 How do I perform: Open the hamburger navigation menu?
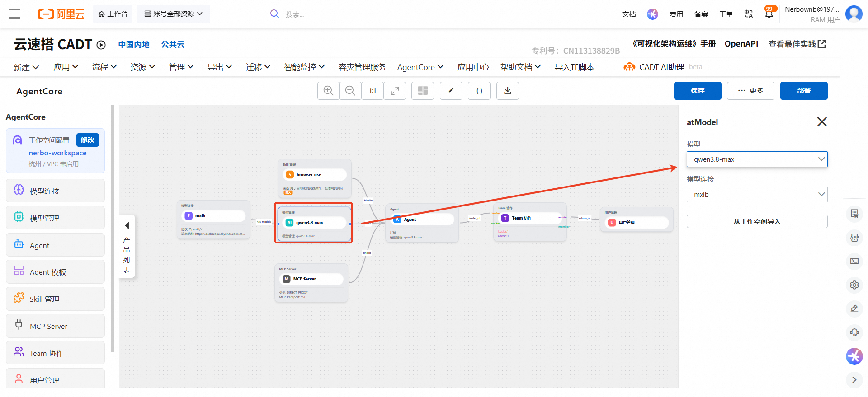tap(14, 14)
